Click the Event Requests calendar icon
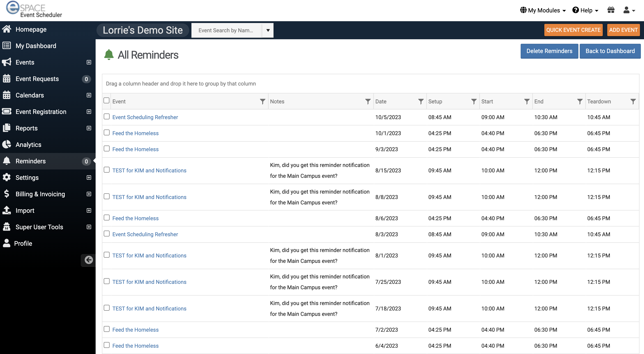Image resolution: width=644 pixels, height=354 pixels. click(x=7, y=79)
